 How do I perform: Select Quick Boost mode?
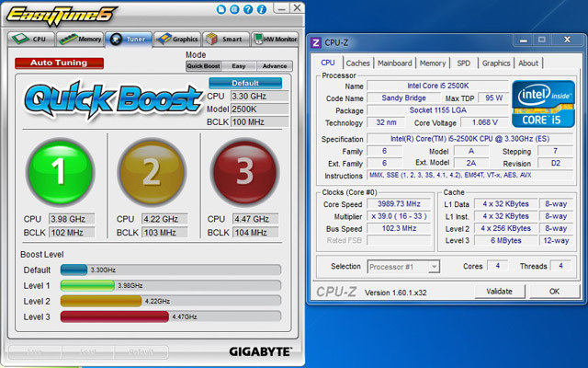[x=204, y=66]
